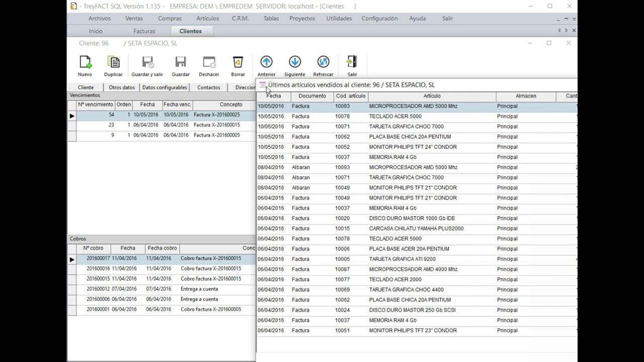This screenshot has height=362, width=644.
Task: Click the Guardar disk icon
Action: [181, 62]
